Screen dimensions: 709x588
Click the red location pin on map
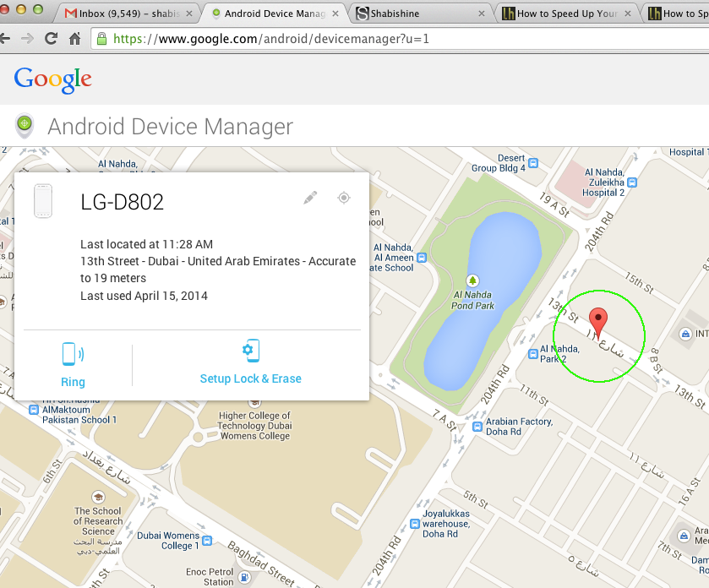(x=598, y=324)
